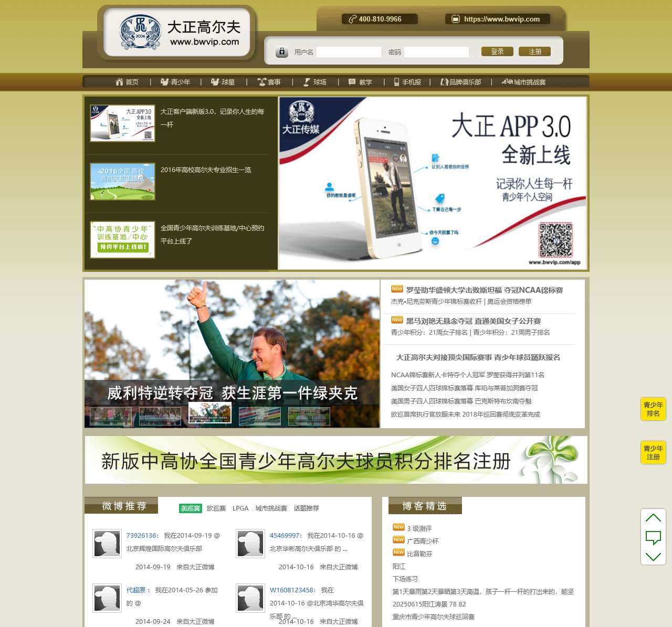Screen dimensions: 672x627
Task: Click the 新版中高协 ranking registration banner
Action: tap(336, 460)
